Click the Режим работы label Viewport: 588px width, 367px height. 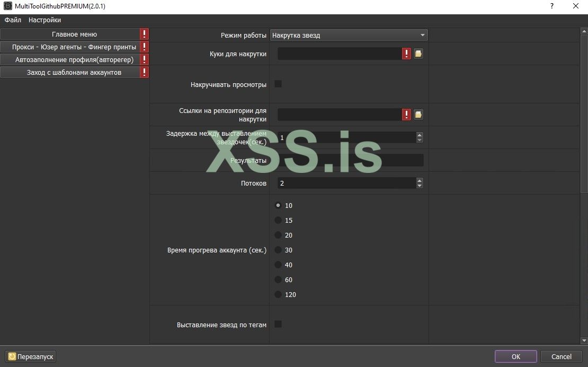pyautogui.click(x=243, y=36)
